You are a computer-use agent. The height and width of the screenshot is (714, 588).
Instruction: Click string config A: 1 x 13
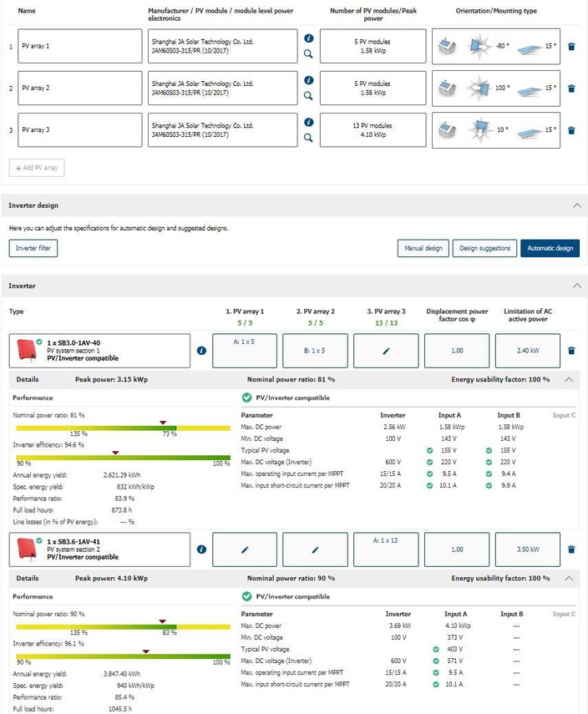pyautogui.click(x=386, y=549)
